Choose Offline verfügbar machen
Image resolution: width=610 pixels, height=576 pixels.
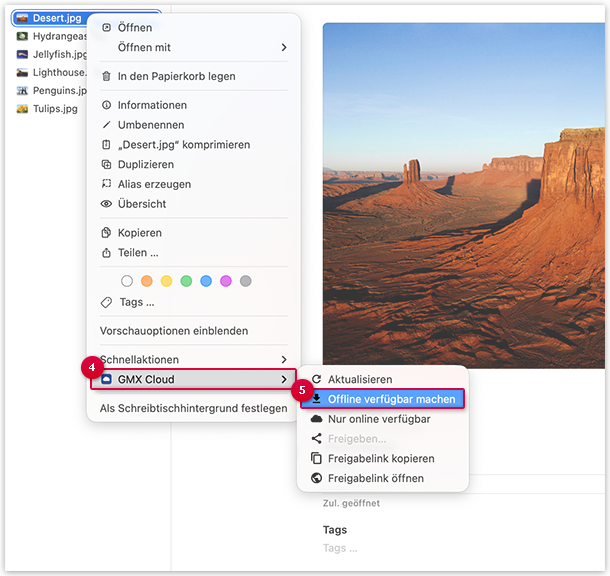click(383, 399)
